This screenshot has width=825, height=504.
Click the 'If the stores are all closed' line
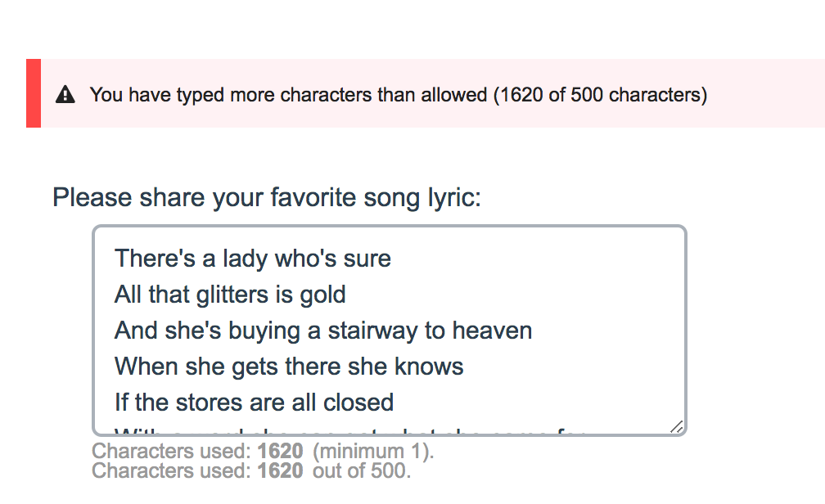point(254,403)
